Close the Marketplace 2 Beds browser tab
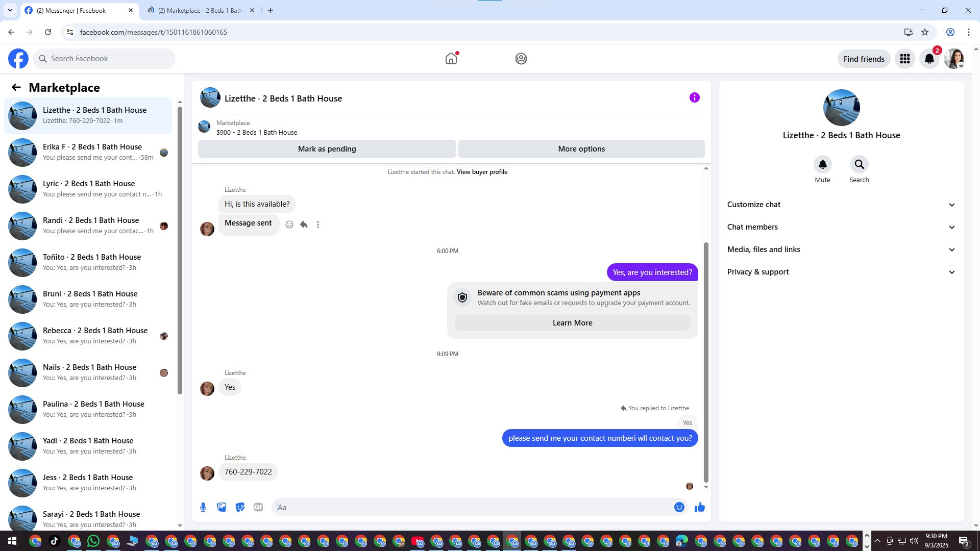980x551 pixels. [x=252, y=10]
